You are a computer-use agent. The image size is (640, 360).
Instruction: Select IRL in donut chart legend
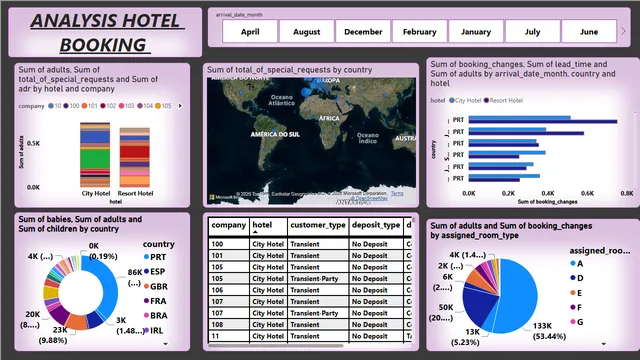154,330
